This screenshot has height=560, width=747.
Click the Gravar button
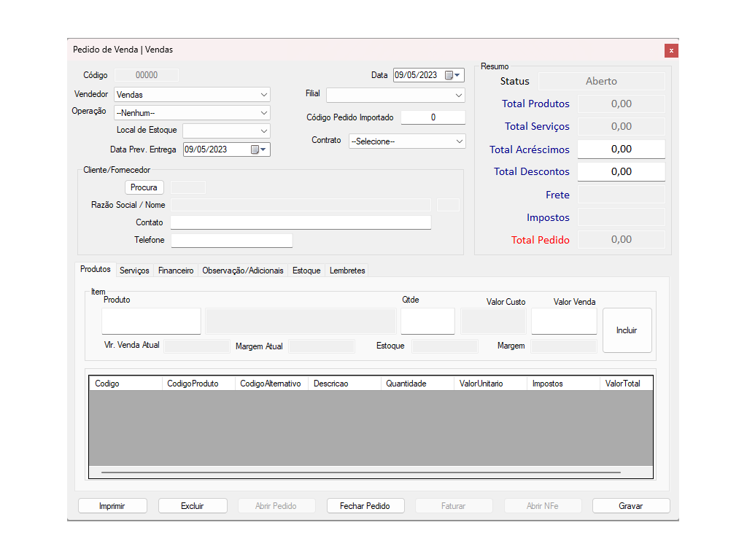click(630, 506)
